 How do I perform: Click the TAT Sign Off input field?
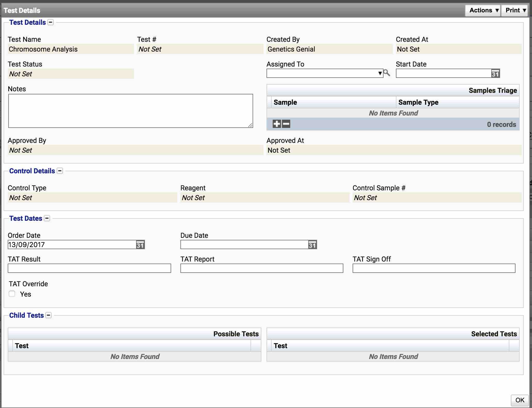click(434, 268)
